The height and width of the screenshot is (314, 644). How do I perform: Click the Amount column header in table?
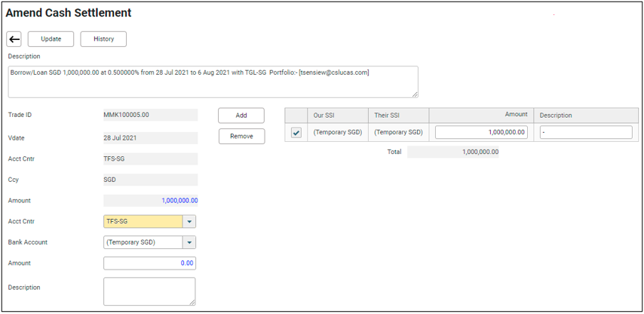481,115
